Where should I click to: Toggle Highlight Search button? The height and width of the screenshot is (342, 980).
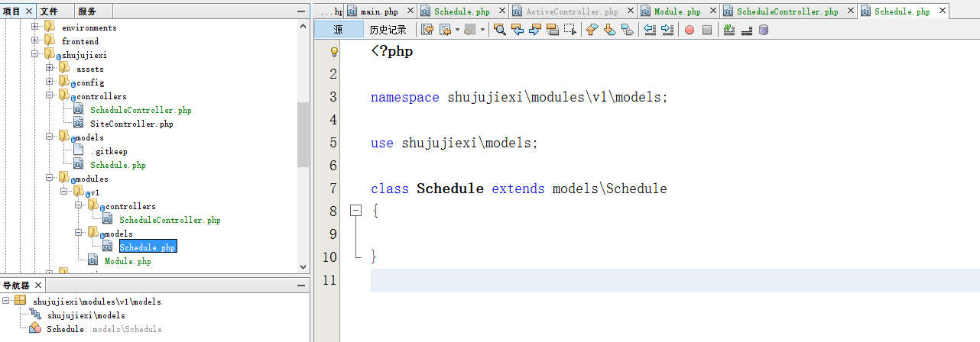[552, 30]
